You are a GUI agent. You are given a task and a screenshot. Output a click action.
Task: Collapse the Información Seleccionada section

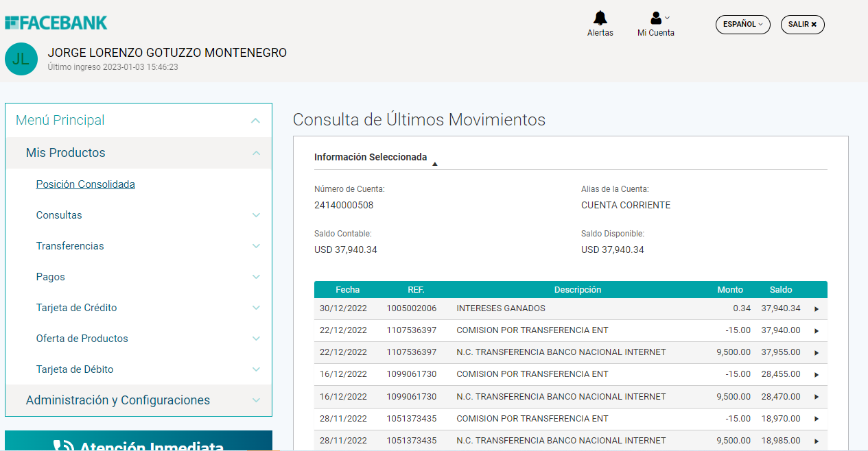435,163
